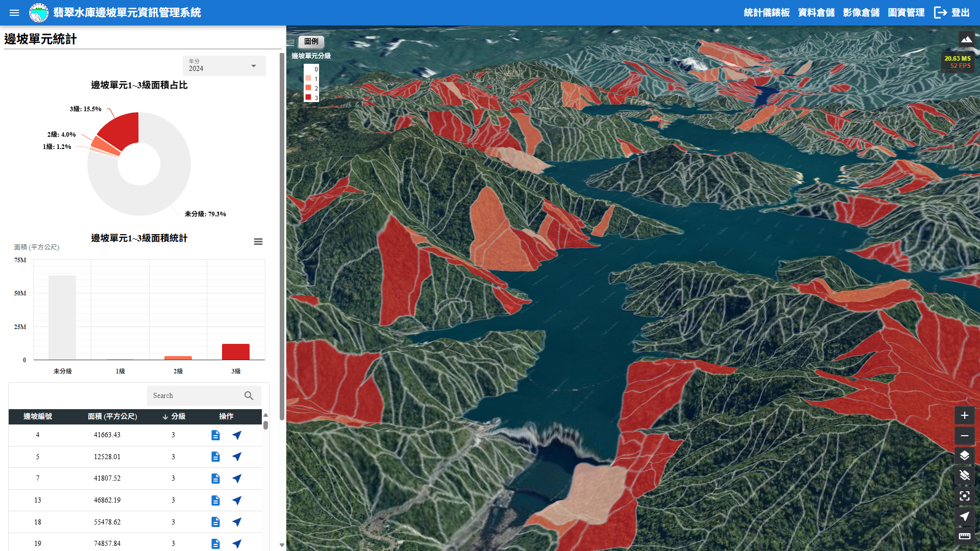
Task: Open document icon for slope unit 4
Action: coord(215,435)
